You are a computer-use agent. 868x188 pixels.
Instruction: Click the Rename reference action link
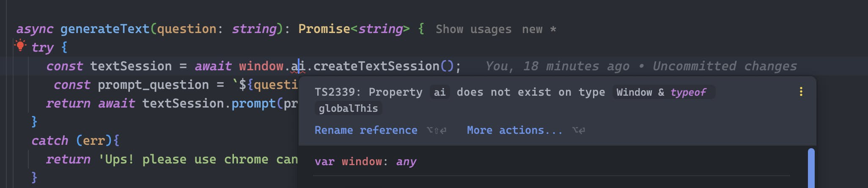[365, 130]
